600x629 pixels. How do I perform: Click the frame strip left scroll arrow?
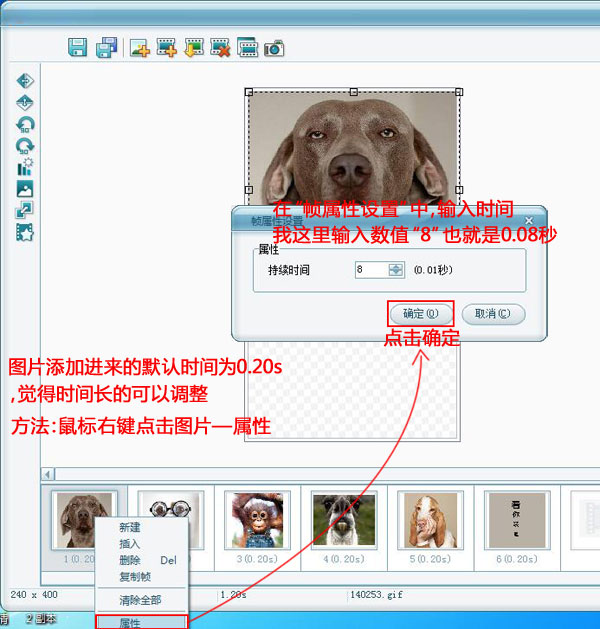[48, 474]
